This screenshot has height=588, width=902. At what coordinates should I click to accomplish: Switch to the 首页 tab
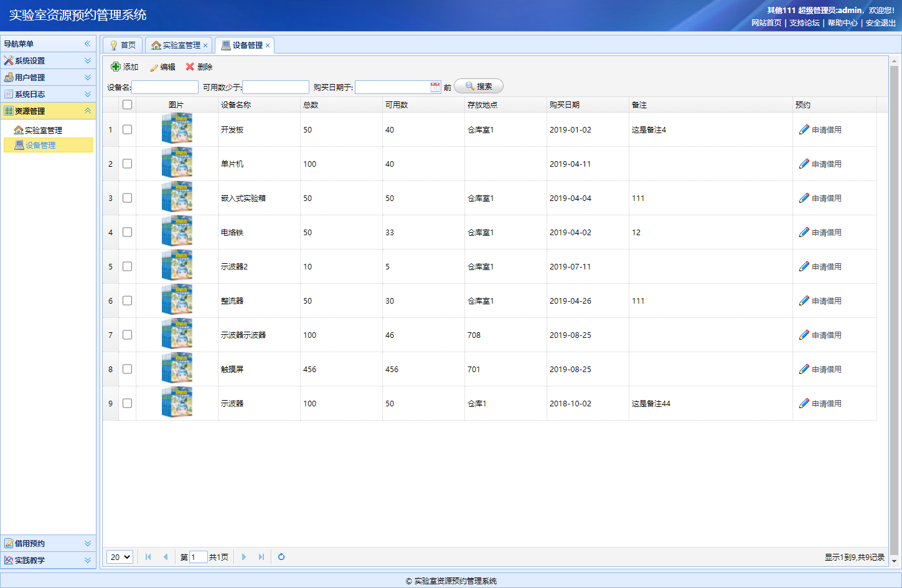(123, 45)
